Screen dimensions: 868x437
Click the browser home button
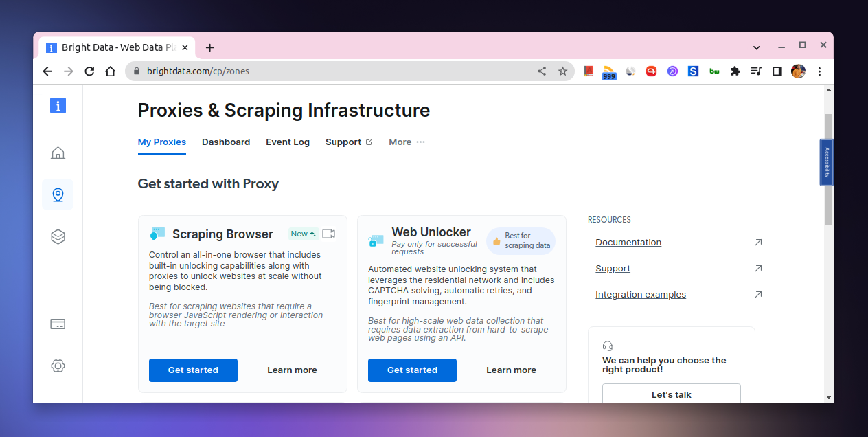tap(110, 71)
